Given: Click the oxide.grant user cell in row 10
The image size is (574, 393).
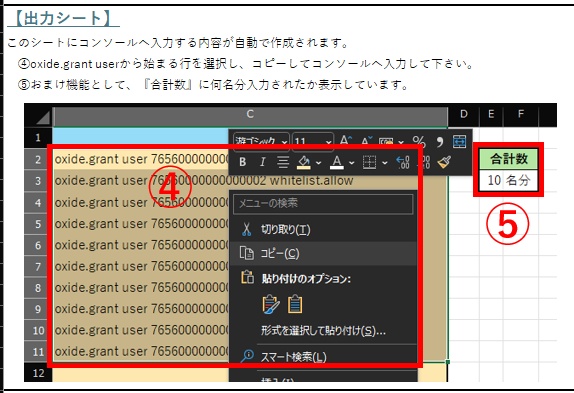Looking at the screenshot, I should pos(141,330).
